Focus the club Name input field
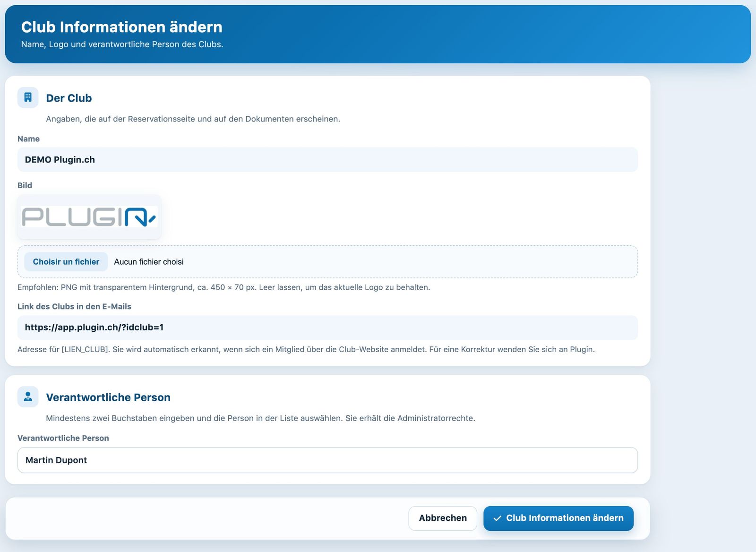Viewport: 756px width, 552px height. pyautogui.click(x=327, y=160)
